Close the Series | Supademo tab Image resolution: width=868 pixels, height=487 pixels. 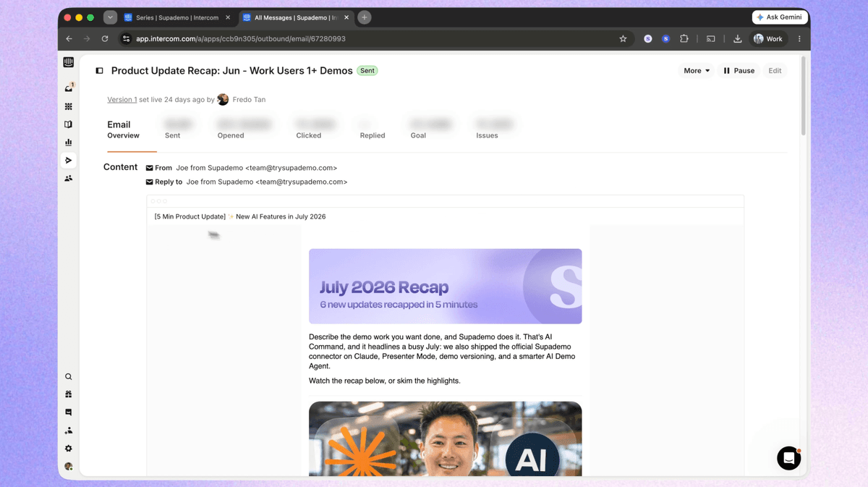228,17
